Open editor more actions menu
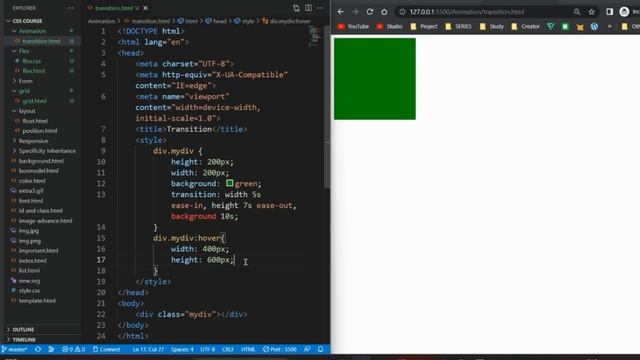 tap(320, 8)
